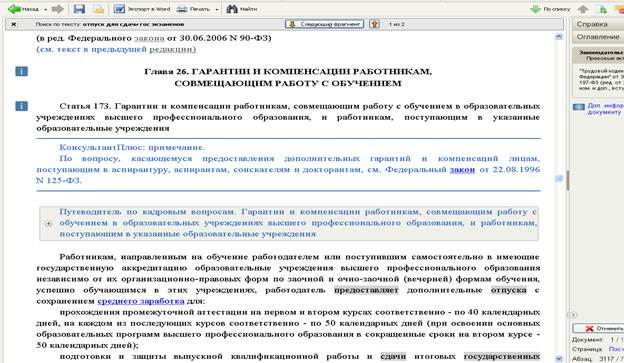Expand the Путеводитель по кадровым вопросам block

point(49,223)
